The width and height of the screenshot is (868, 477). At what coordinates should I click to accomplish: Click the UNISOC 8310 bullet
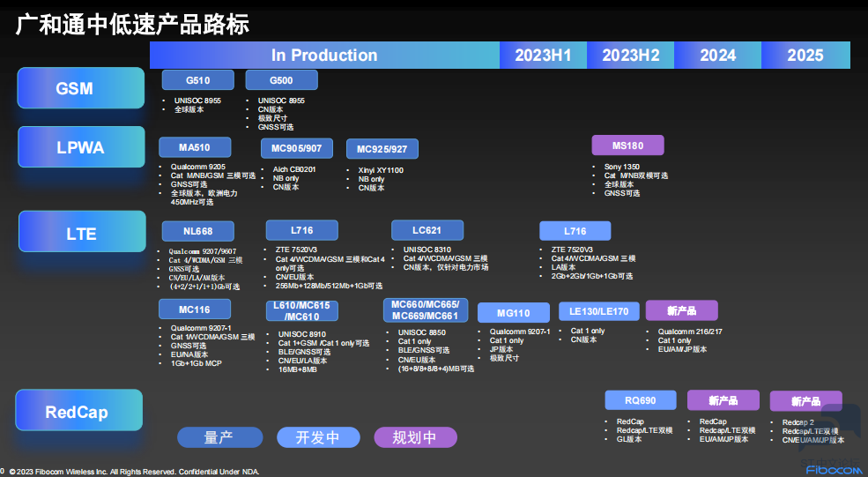pos(427,250)
